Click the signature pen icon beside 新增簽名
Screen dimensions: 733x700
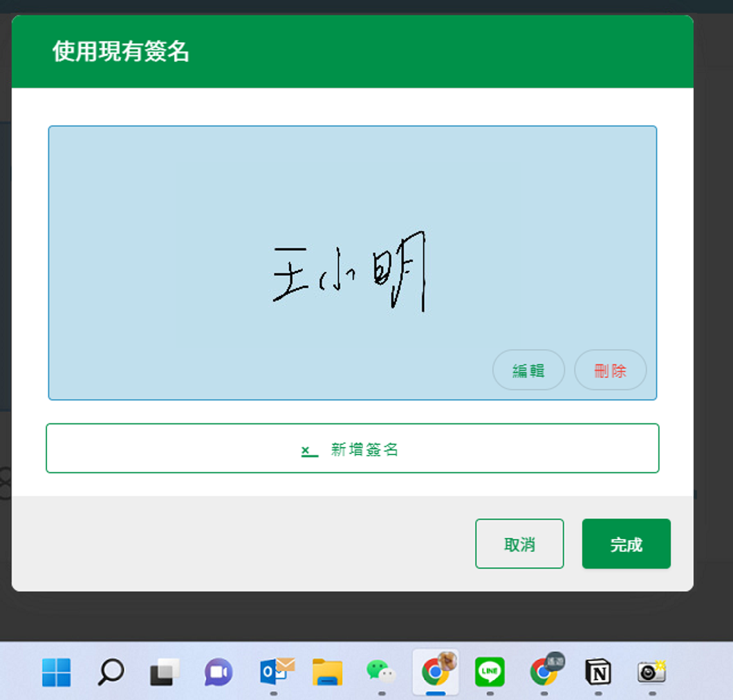pyautogui.click(x=309, y=451)
